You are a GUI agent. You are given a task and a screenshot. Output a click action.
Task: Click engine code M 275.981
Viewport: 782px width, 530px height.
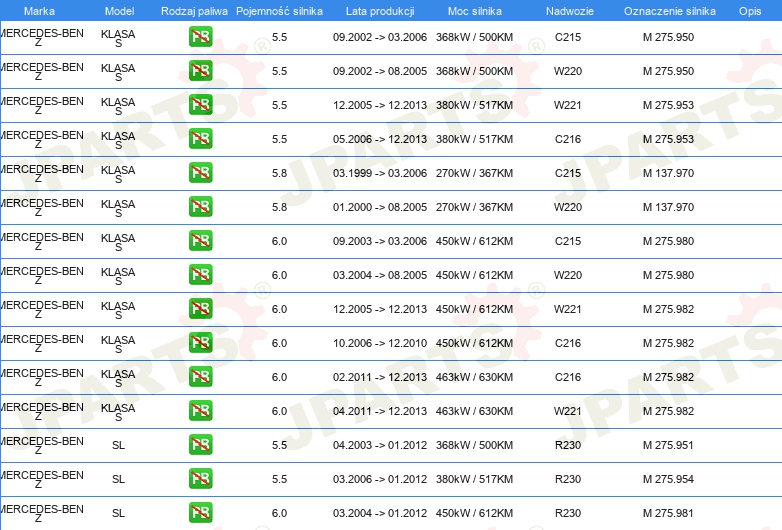click(668, 513)
